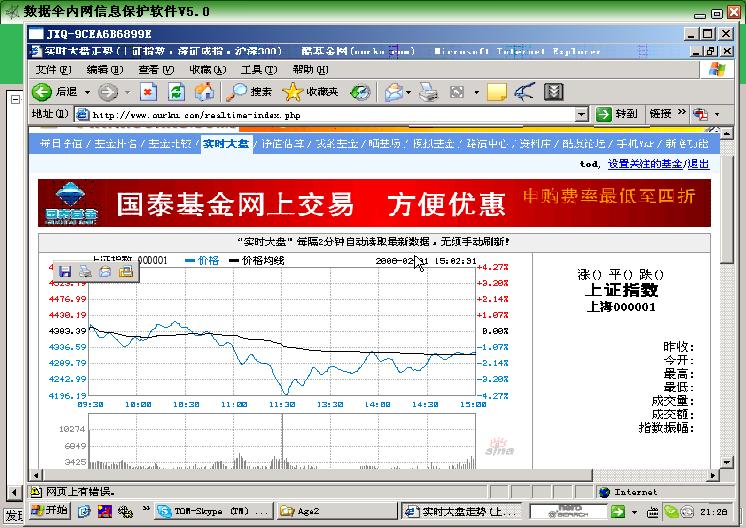Click the keyboard tray icon

point(653,512)
